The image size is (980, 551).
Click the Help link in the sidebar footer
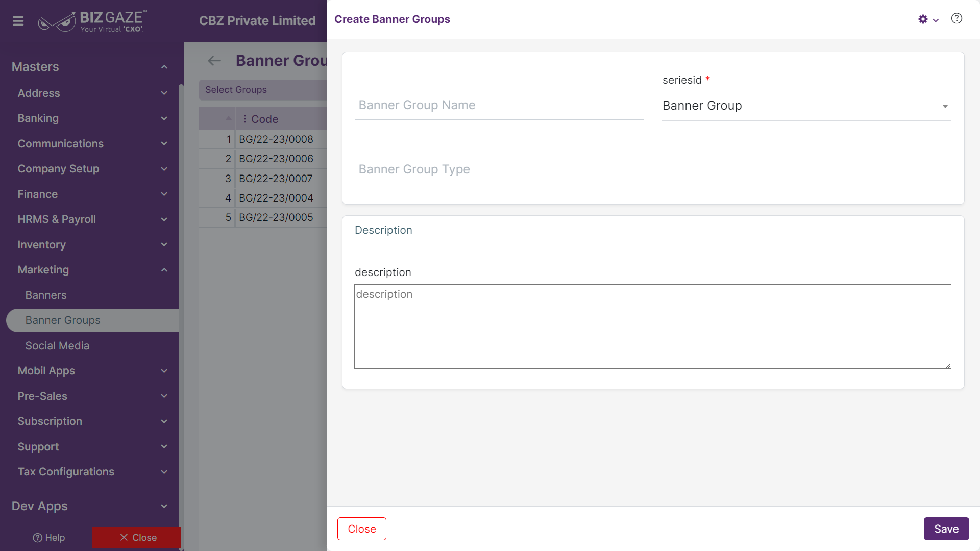[x=48, y=538]
